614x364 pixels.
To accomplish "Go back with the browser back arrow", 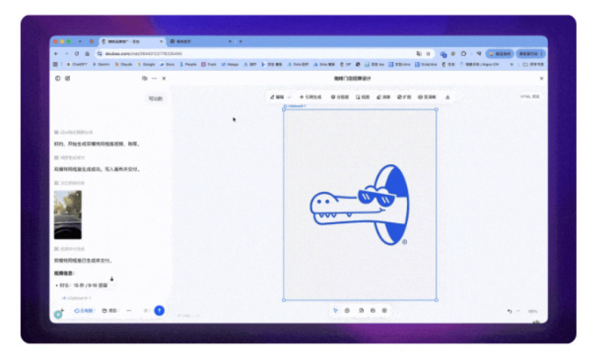I will [56, 53].
